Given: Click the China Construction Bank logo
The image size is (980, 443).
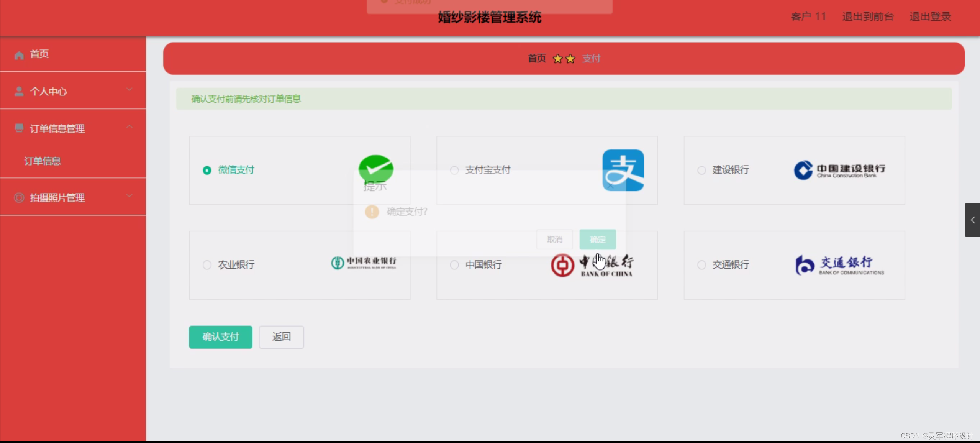Looking at the screenshot, I should point(839,170).
